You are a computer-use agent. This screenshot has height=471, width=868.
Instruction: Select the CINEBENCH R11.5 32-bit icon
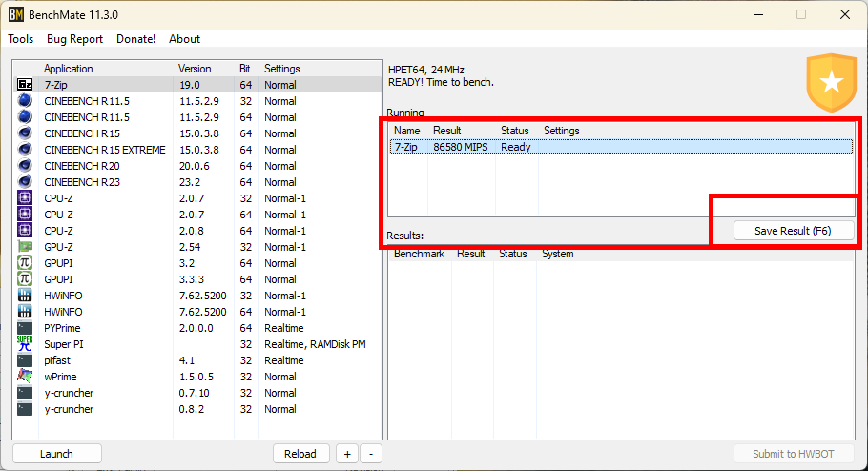point(25,101)
